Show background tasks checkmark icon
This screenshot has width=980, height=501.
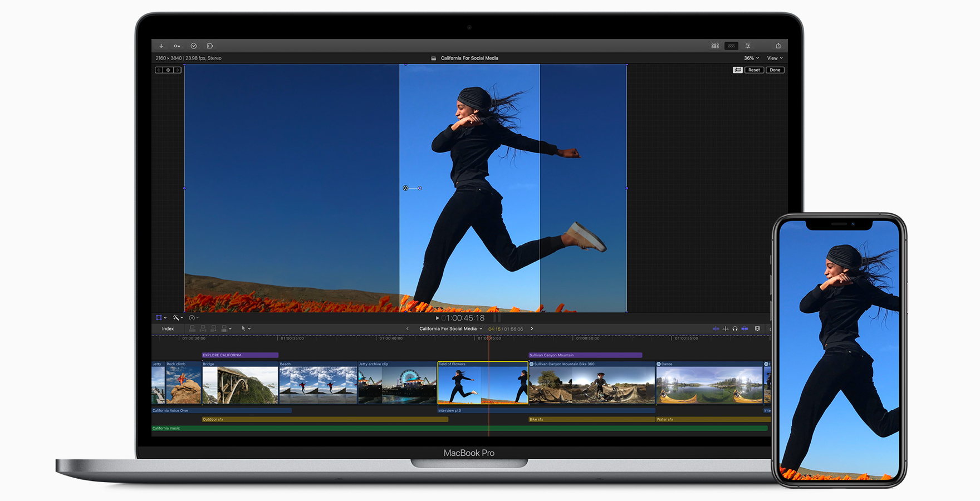coord(194,46)
